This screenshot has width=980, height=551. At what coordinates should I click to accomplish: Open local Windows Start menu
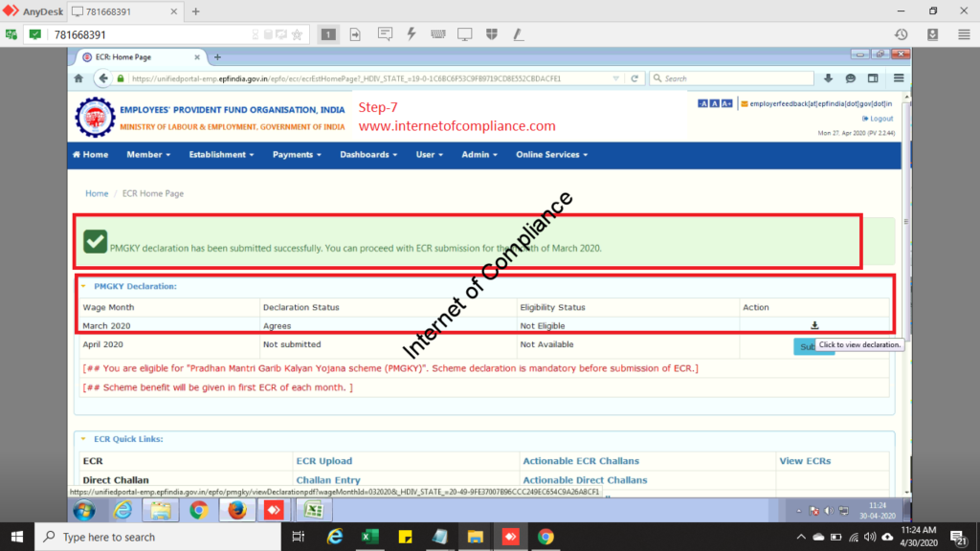coord(17,538)
